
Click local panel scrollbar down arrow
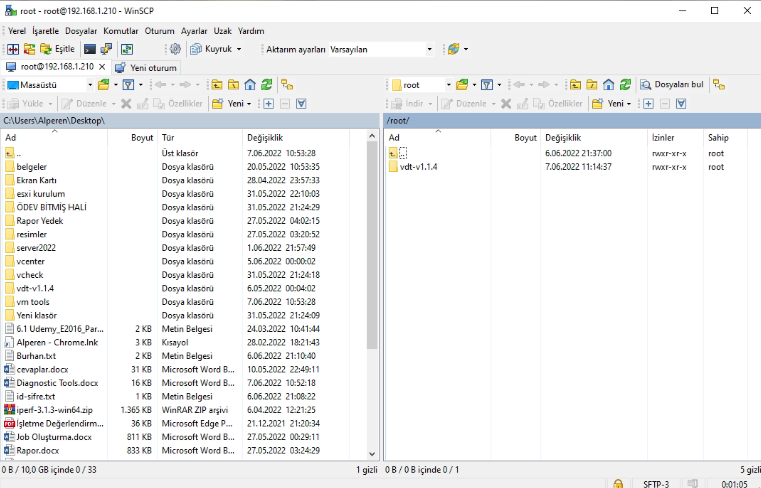tap(372, 454)
